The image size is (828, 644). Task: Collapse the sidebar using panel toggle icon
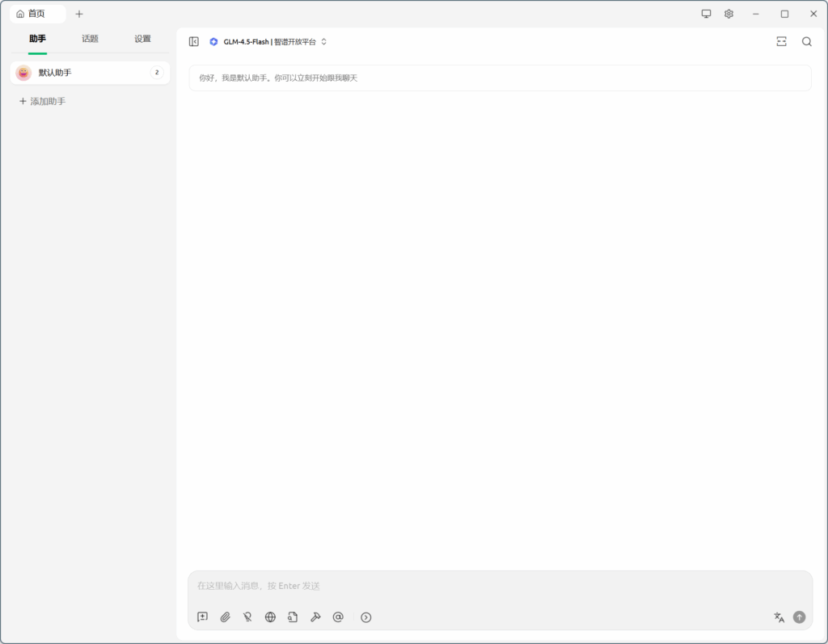pyautogui.click(x=194, y=42)
